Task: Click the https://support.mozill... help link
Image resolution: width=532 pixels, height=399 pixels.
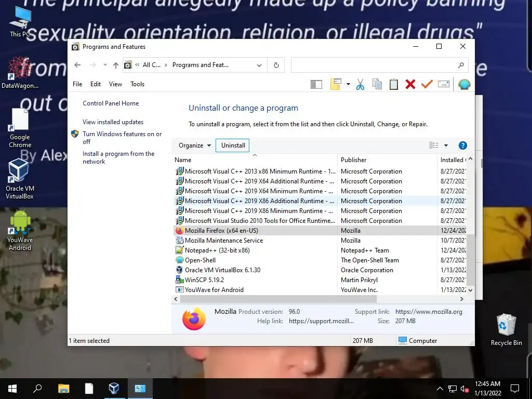Action: click(321, 321)
